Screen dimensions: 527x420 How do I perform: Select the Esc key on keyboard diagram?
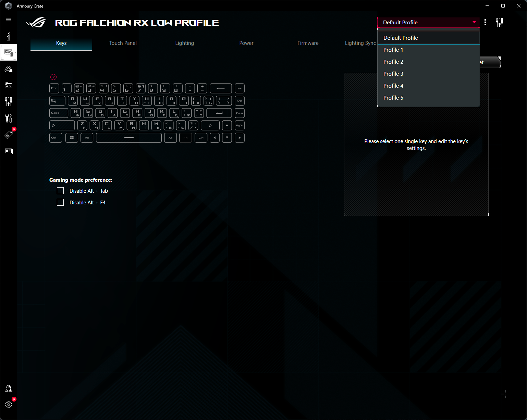54,88
